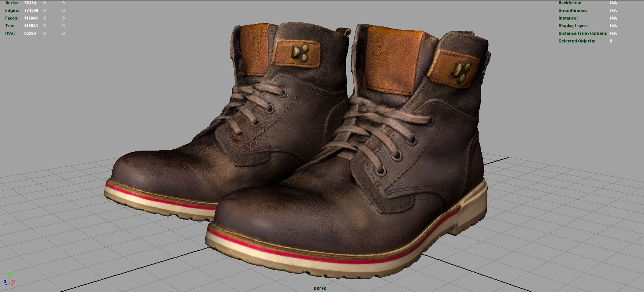Click the Distance From Camera: label
The image size is (644, 292).
583,34
